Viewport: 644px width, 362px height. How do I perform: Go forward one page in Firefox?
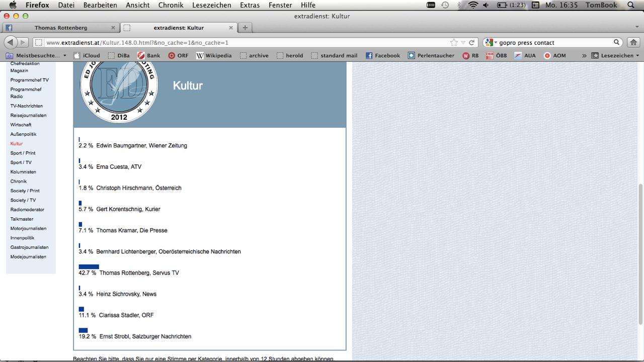[x=23, y=42]
